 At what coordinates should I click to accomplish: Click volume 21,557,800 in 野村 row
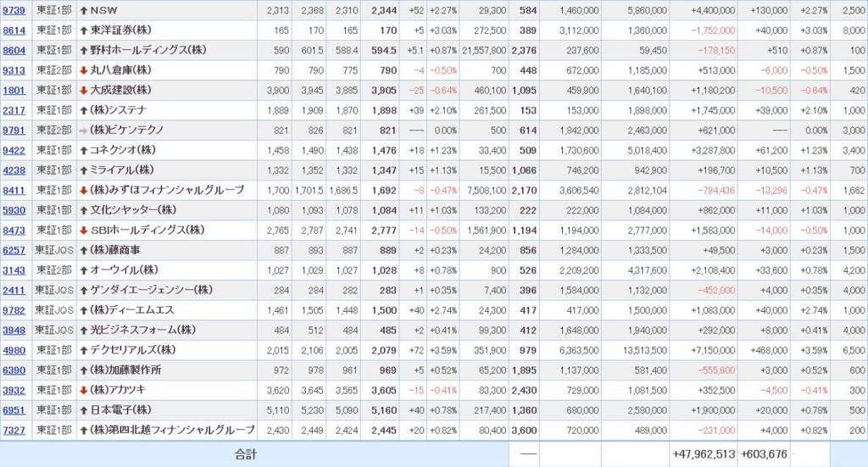(484, 50)
